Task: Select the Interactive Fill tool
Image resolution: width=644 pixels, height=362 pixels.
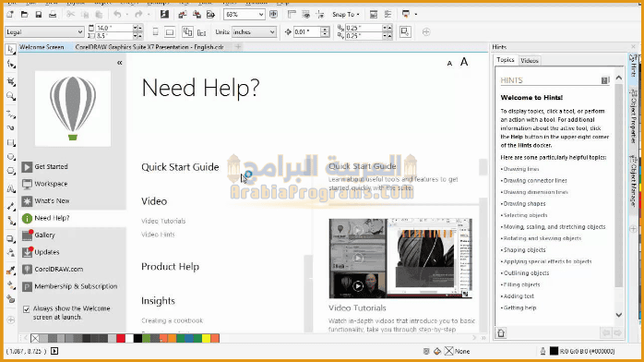Action: (x=11, y=285)
